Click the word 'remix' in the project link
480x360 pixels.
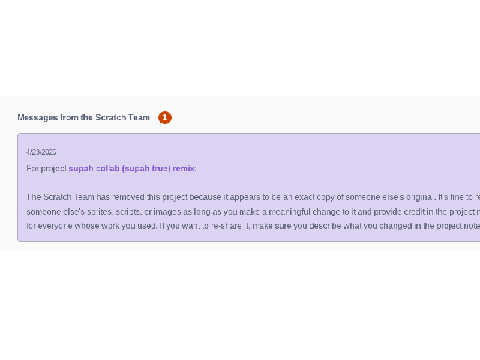tap(183, 168)
